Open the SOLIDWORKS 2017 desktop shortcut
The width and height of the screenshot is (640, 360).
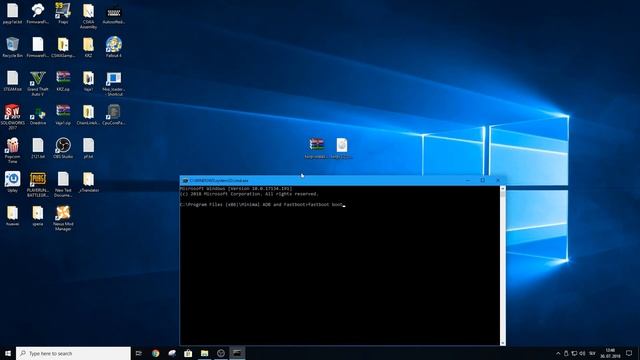point(13,117)
